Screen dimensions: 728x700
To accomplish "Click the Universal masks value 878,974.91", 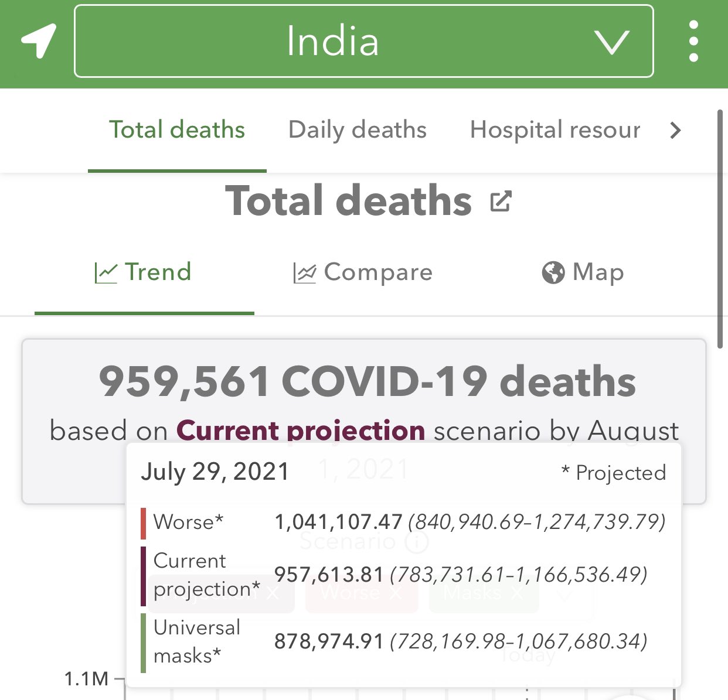I will 329,642.
